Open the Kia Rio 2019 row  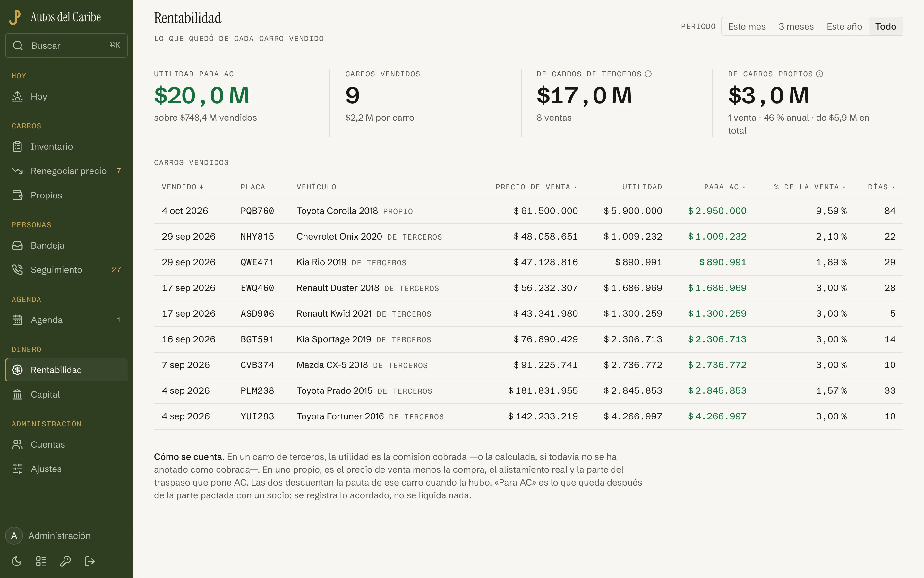[528, 262]
